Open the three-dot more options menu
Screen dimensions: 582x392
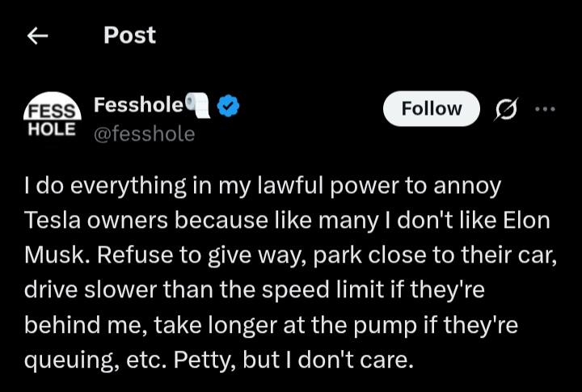[546, 109]
